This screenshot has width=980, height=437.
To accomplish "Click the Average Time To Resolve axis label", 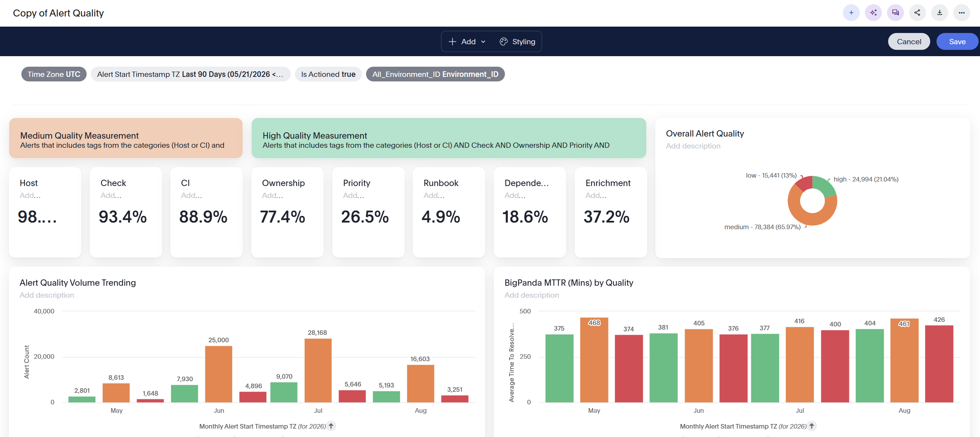I will click(511, 363).
